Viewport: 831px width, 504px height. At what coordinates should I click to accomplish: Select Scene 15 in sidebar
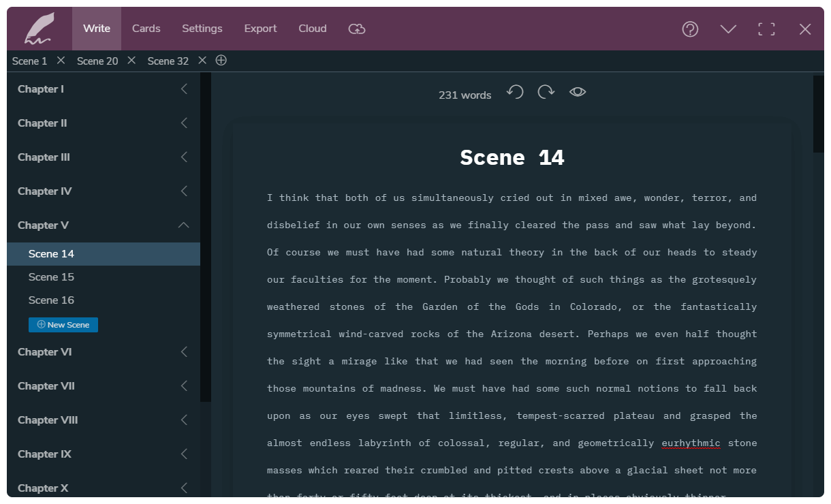51,277
